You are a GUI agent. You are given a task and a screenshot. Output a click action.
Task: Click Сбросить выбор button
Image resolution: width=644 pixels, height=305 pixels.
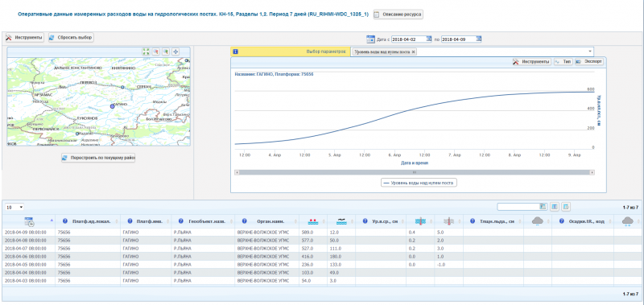(71, 37)
